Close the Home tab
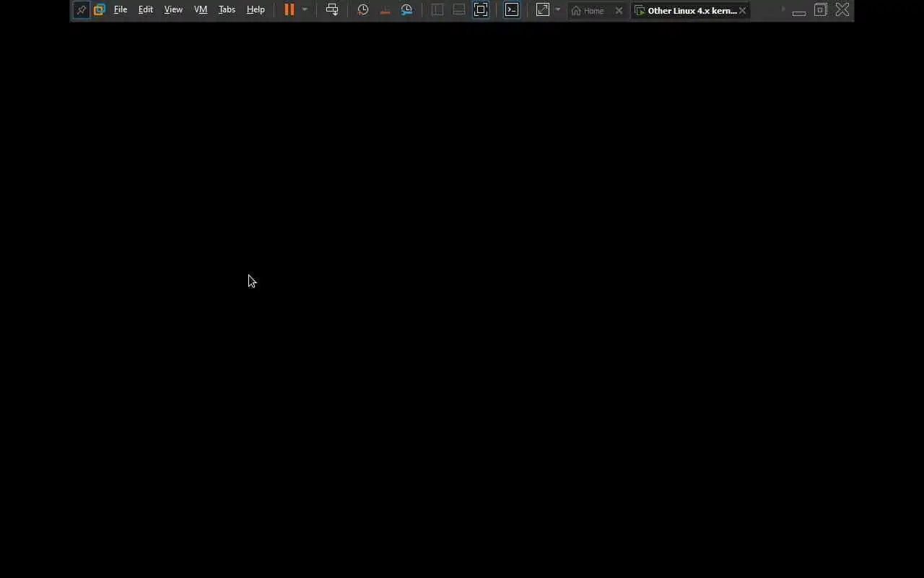The image size is (924, 578). click(x=619, y=11)
